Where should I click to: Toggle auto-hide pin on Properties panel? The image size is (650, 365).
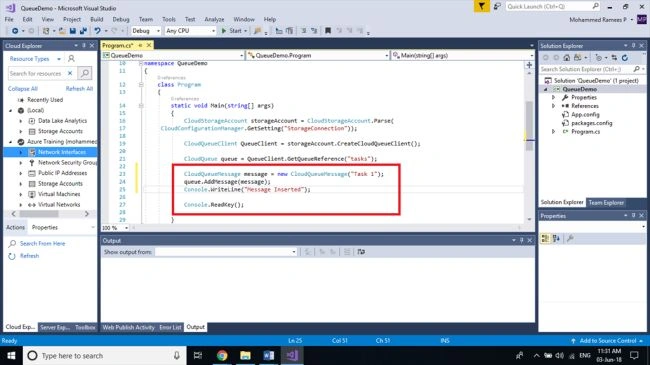tap(633, 216)
